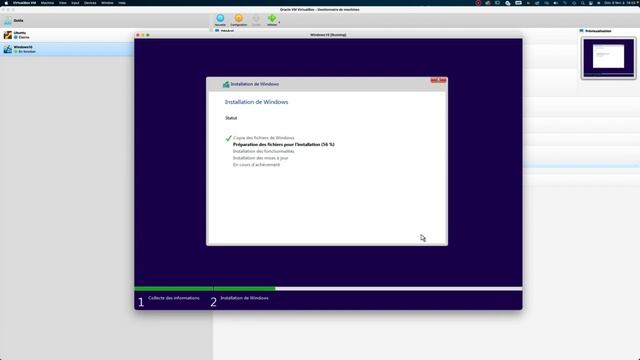The height and width of the screenshot is (360, 640).
Task: Click the Outils tools icon
Action: (x=8, y=21)
